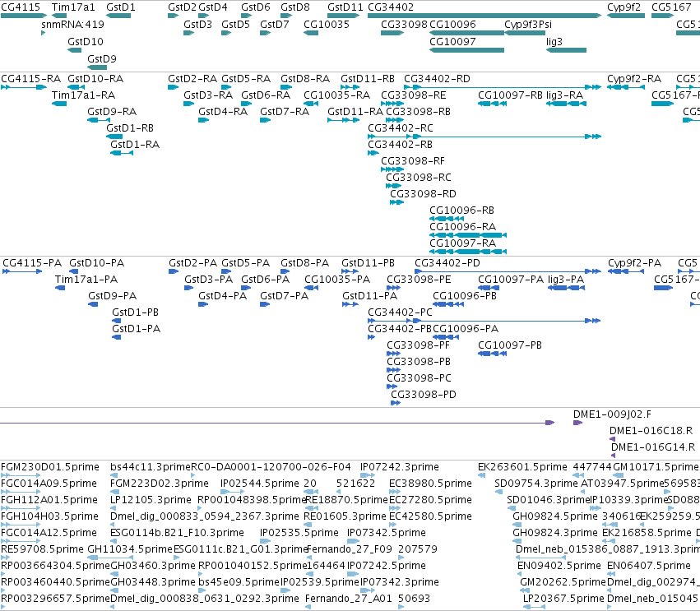The image size is (700, 611).
Task: Click the CG10096-RB transcript label
Action: coord(461,211)
